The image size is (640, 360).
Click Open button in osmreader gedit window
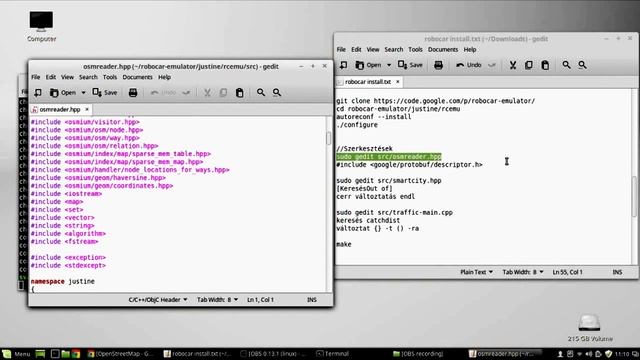63,93
